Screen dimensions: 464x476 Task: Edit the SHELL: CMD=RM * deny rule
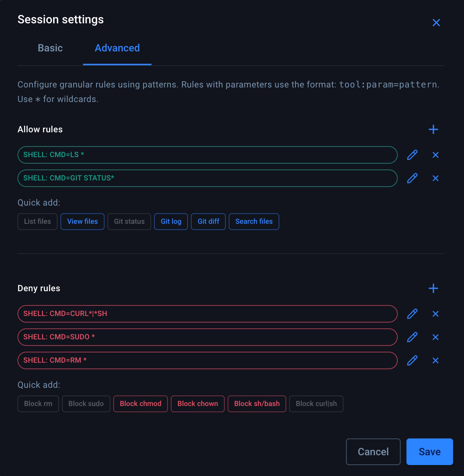click(x=412, y=360)
